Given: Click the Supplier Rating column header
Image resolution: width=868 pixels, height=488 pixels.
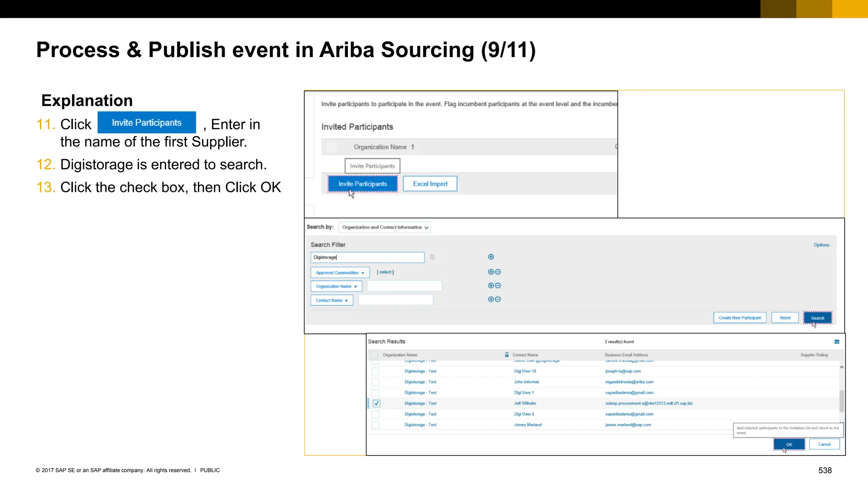Looking at the screenshot, I should 814,355.
